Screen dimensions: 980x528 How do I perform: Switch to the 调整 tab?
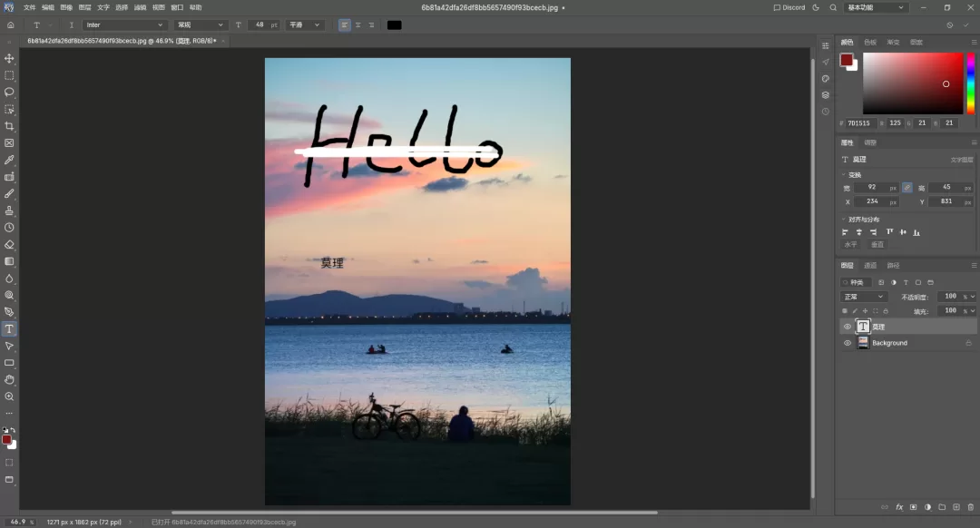[x=870, y=142]
